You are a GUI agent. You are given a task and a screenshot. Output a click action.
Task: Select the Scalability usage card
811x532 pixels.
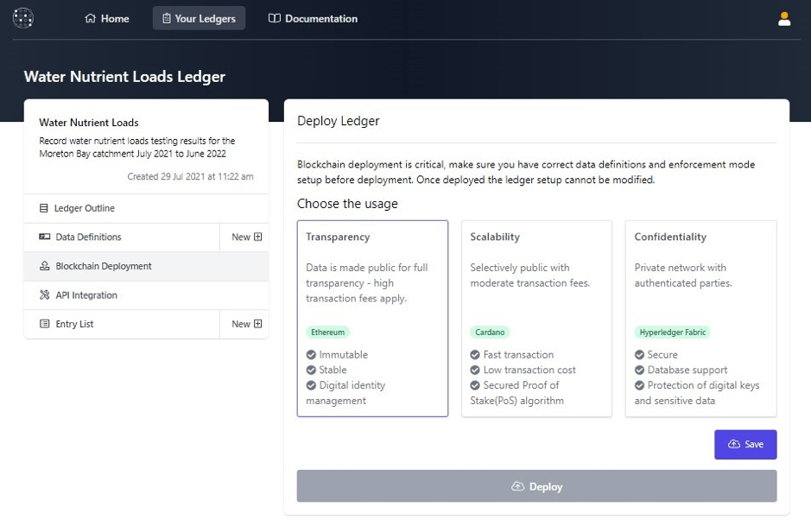click(x=537, y=319)
